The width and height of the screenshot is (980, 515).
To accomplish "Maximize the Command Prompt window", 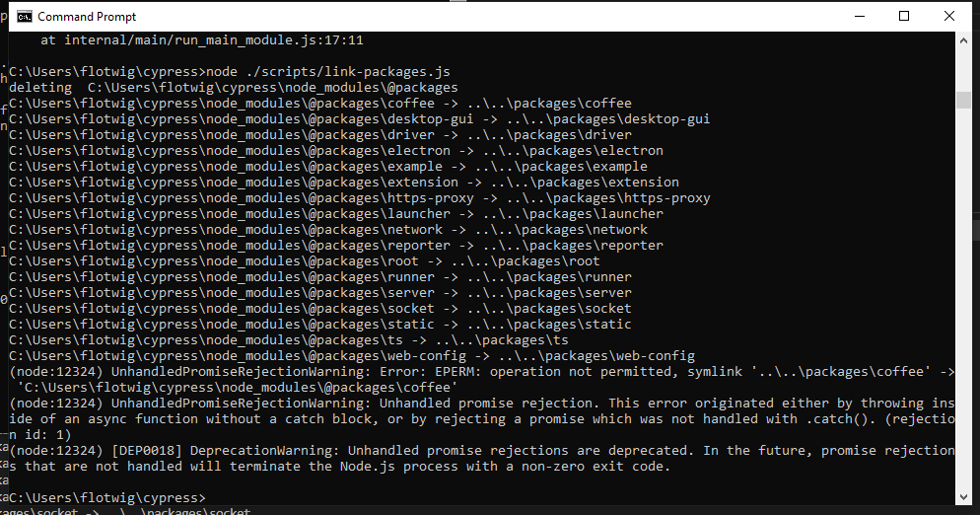I will click(904, 16).
